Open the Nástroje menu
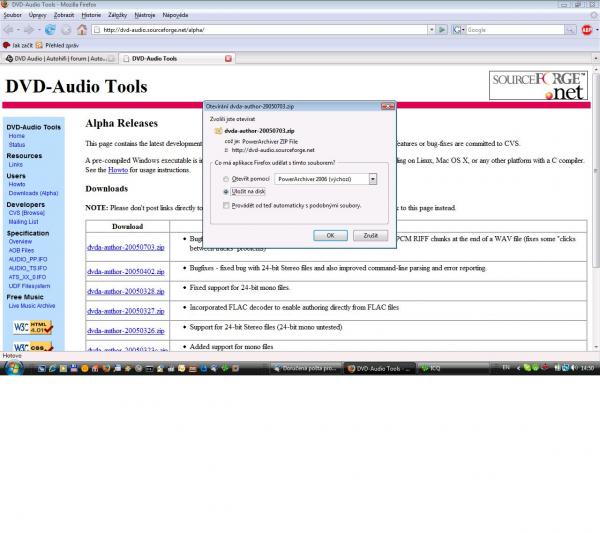The height and width of the screenshot is (533, 600). (x=147, y=17)
